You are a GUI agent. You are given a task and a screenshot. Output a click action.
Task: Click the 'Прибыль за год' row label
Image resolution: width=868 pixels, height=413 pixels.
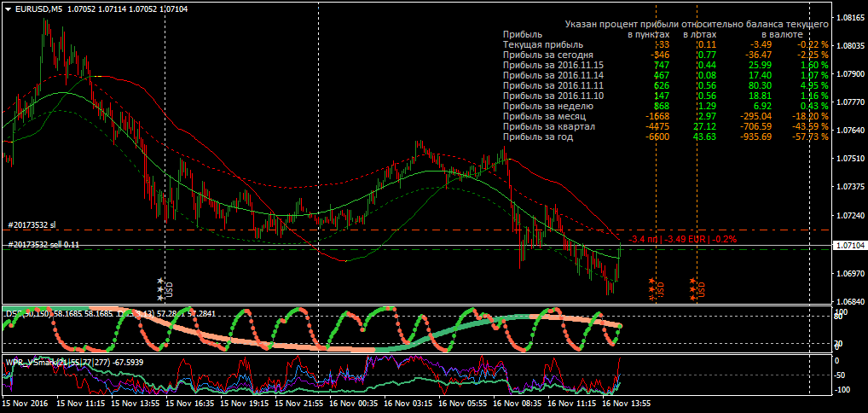[537, 137]
